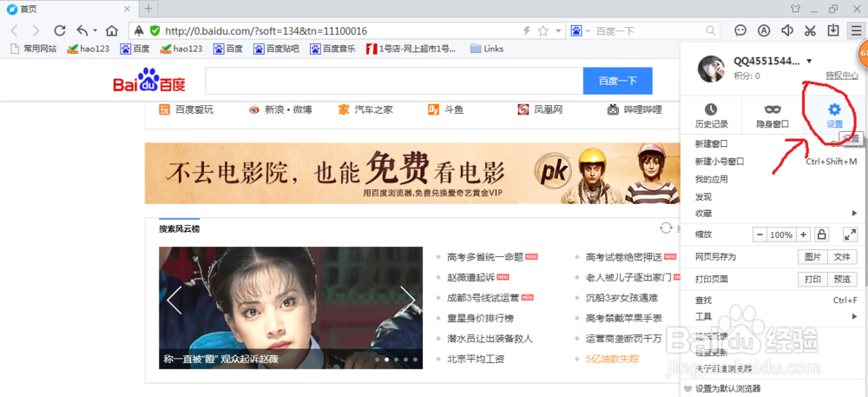The height and width of the screenshot is (397, 868).
Task: Open the 设置 gear in the menu
Action: pyautogui.click(x=834, y=116)
